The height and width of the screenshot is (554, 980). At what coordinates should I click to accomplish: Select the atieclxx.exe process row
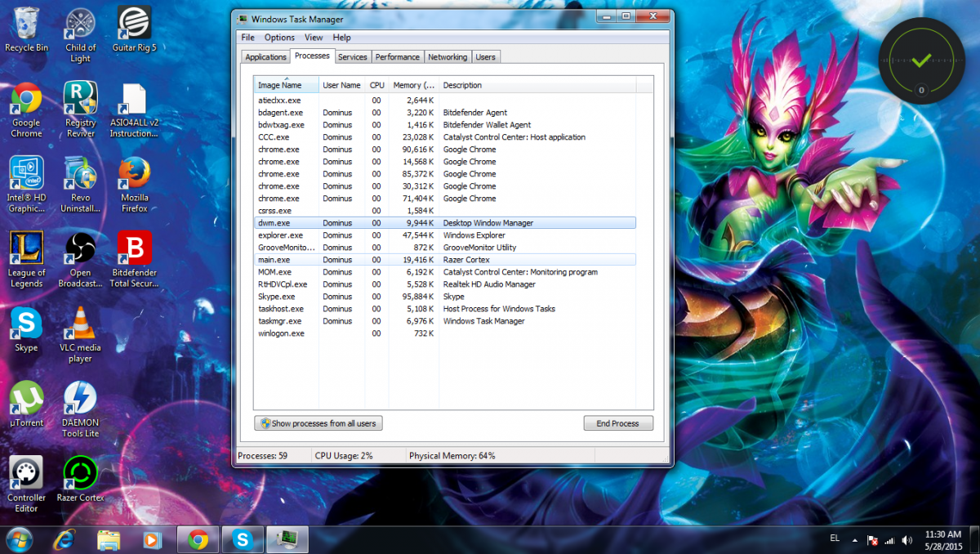point(445,101)
